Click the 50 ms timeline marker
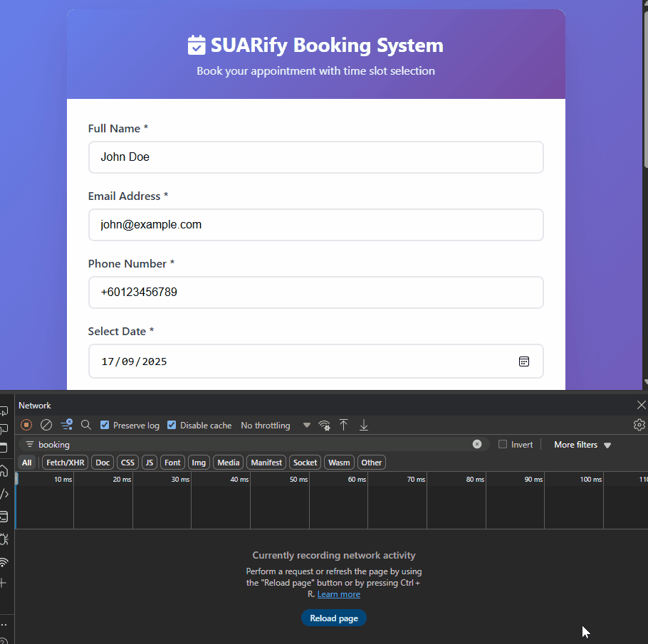The height and width of the screenshot is (644, 648). [298, 479]
